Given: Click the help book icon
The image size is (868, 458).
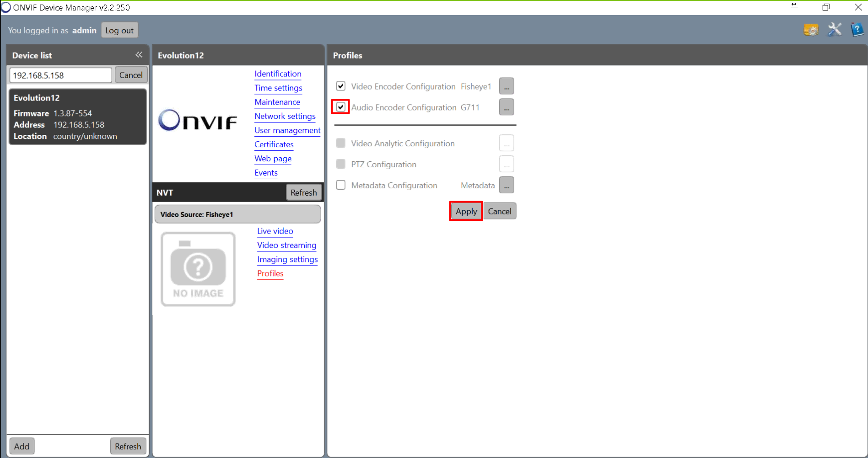Looking at the screenshot, I should click(857, 30).
